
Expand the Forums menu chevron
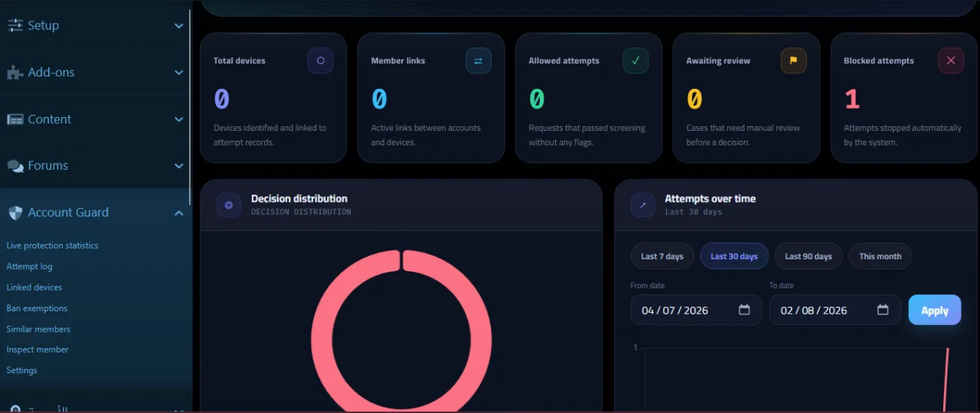[x=179, y=166]
